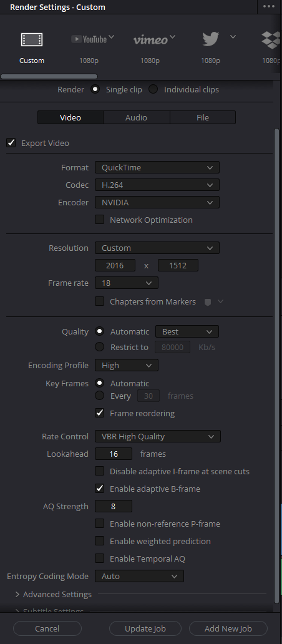This screenshot has width=282, height=644.
Task: Open the Rate Control VBR High Quality dropdown
Action: [158, 436]
